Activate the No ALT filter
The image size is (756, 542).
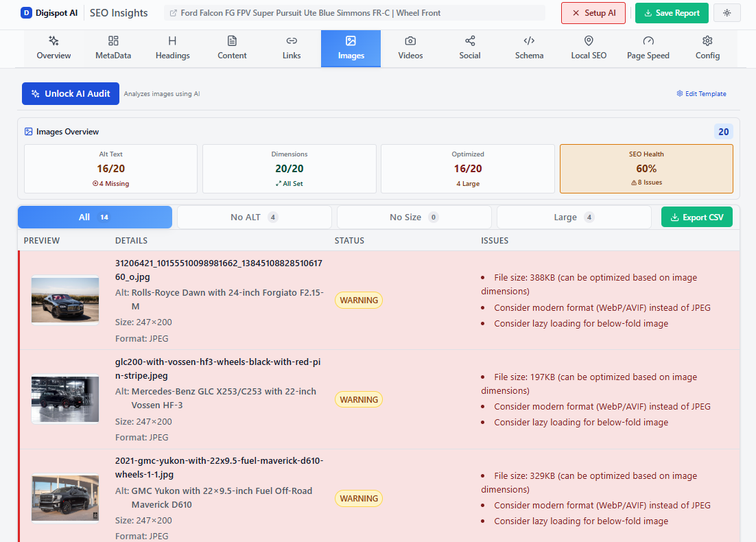(254, 217)
